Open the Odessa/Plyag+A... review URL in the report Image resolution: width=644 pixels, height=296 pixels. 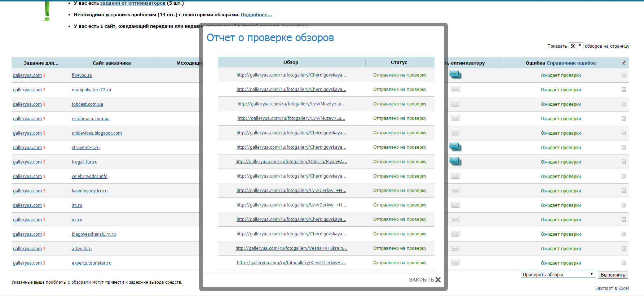coord(291,162)
